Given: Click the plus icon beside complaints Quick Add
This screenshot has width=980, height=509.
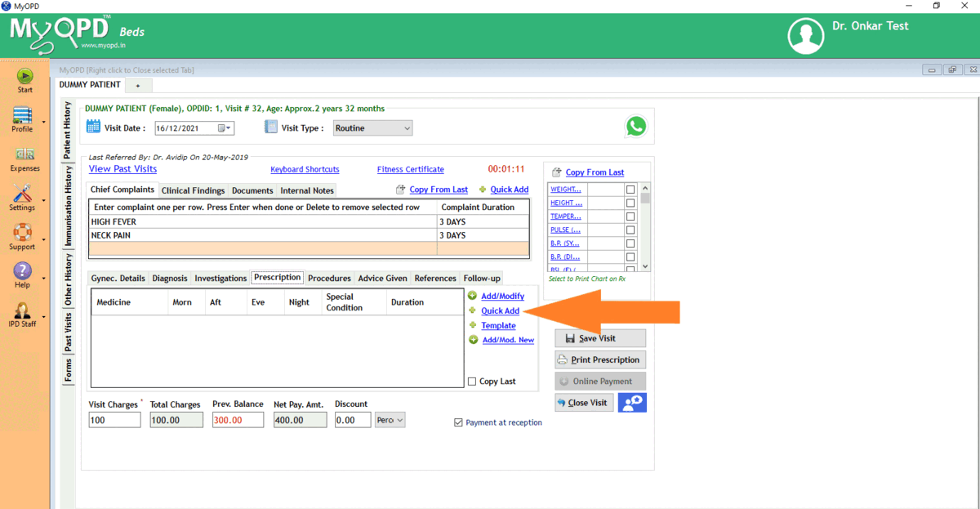Looking at the screenshot, I should pos(483,190).
